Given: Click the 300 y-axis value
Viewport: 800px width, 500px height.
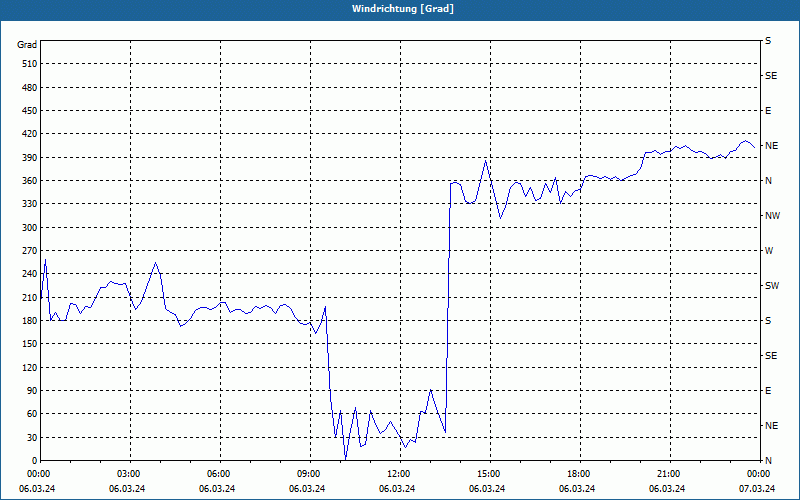Looking at the screenshot, I should point(30,228).
